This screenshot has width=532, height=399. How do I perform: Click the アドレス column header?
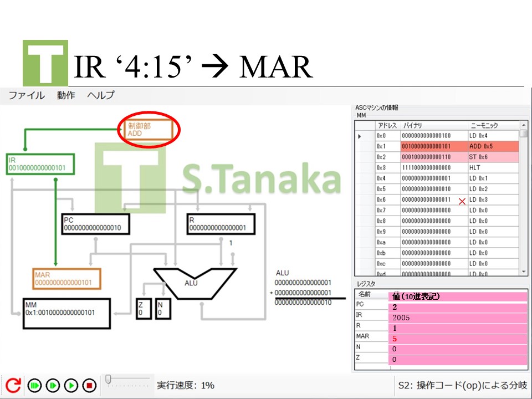[387, 126]
